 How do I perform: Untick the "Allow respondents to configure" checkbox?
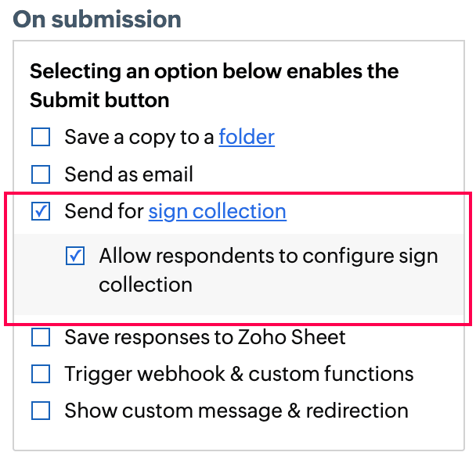tap(75, 256)
